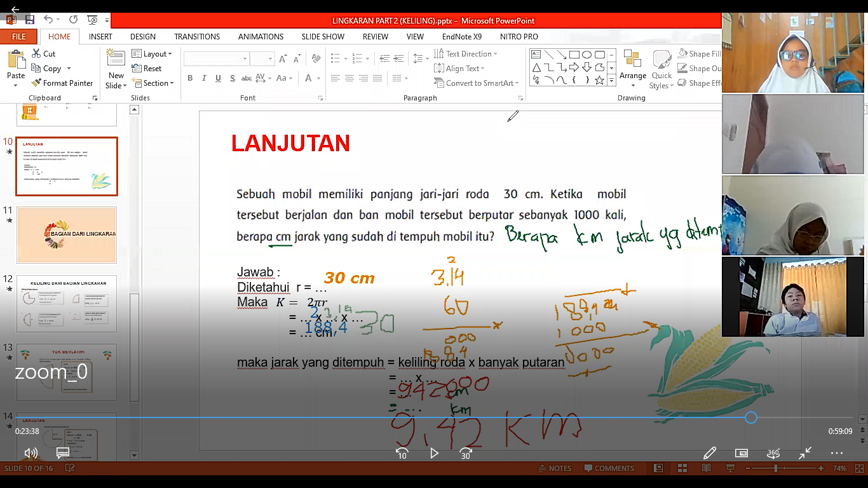Select the Format Painter brush

click(x=36, y=83)
